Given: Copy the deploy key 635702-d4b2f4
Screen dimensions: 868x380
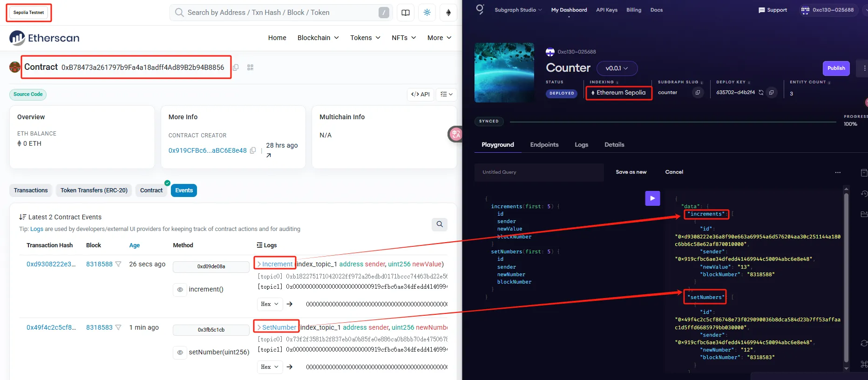Looking at the screenshot, I should point(772,93).
